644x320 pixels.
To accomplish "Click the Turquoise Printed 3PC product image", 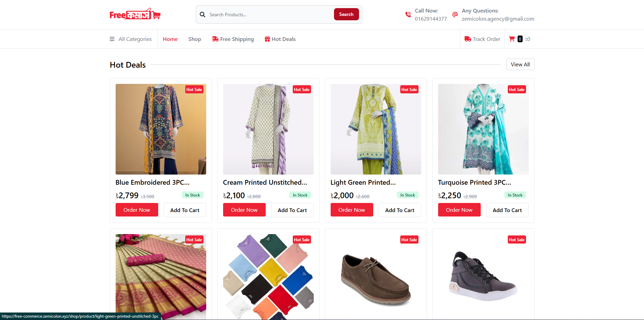I will pos(483,129).
